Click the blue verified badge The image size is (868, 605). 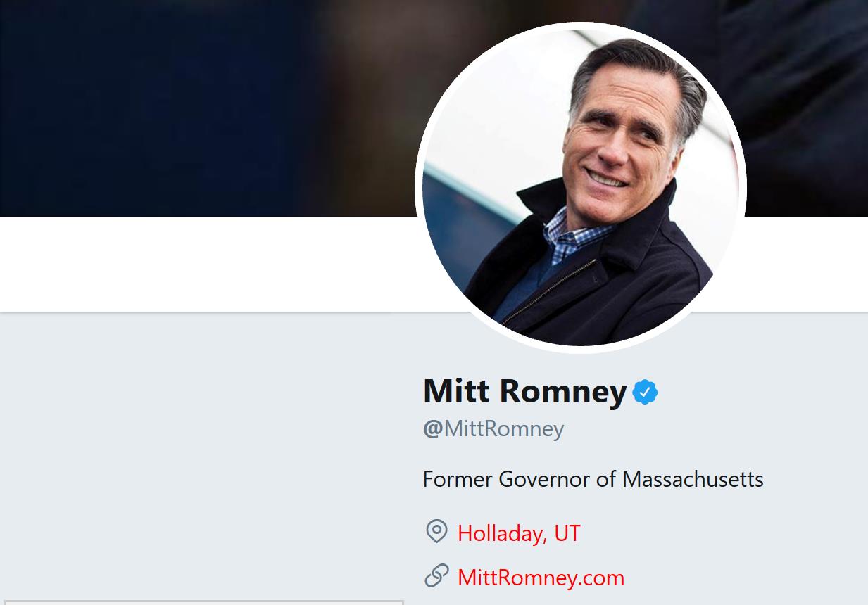[x=645, y=392]
